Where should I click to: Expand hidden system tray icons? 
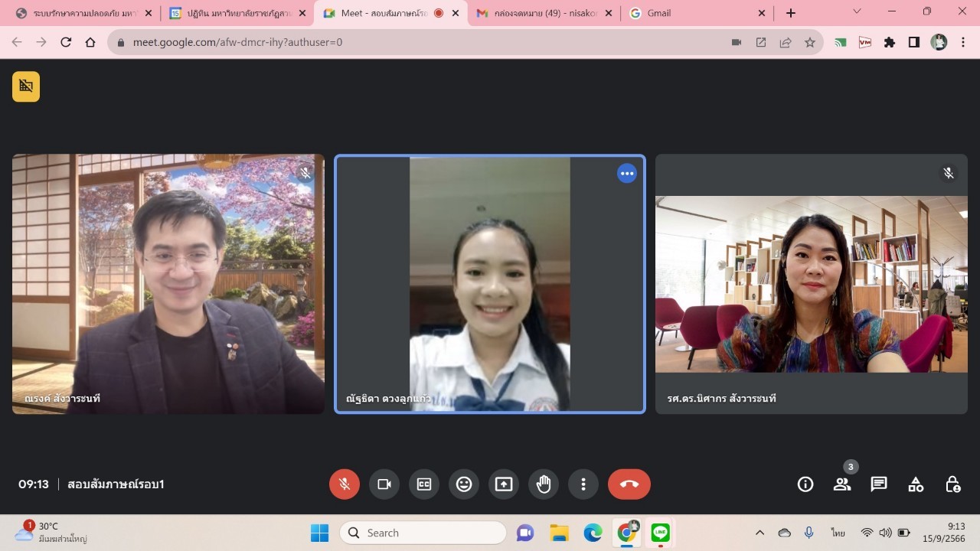tap(759, 533)
